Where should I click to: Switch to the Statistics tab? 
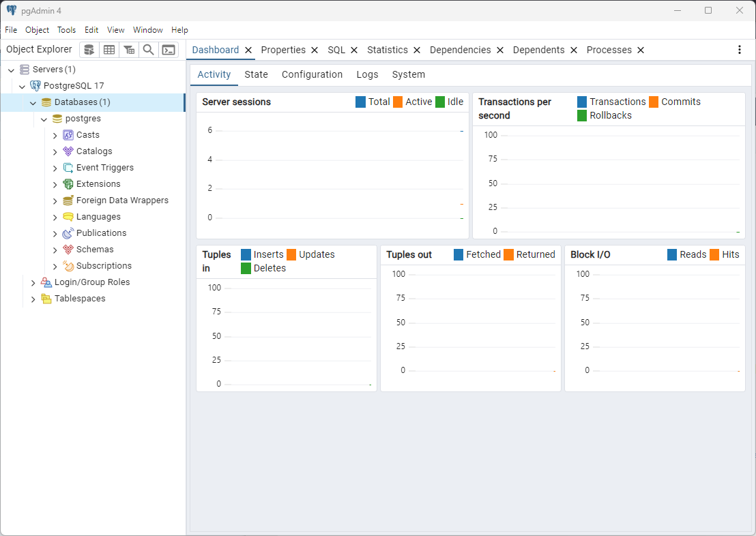point(387,50)
